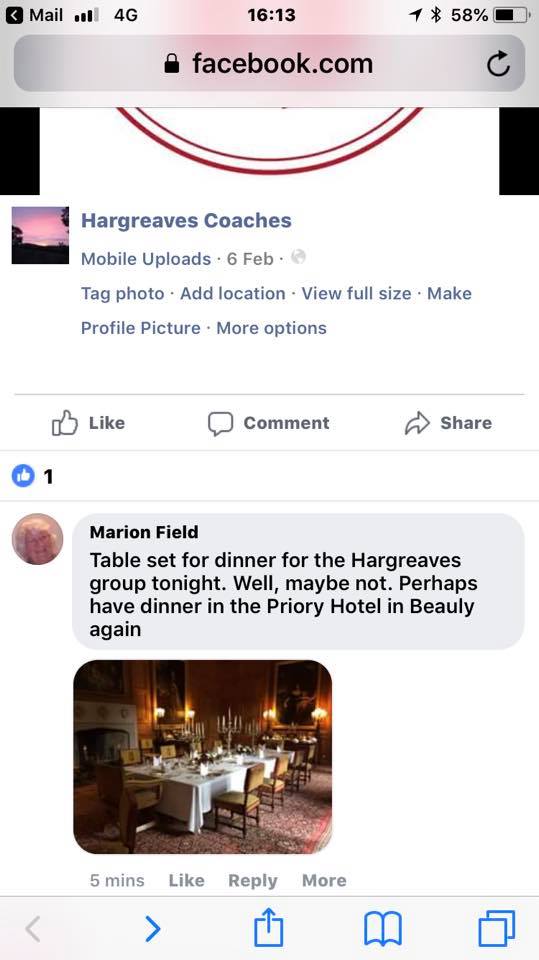
Task: Comment on the photo
Action: click(x=268, y=423)
